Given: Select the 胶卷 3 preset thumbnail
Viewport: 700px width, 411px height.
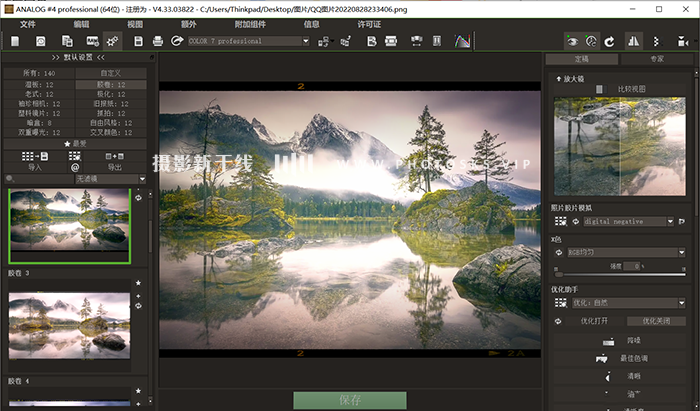Looking at the screenshot, I should pos(70,326).
